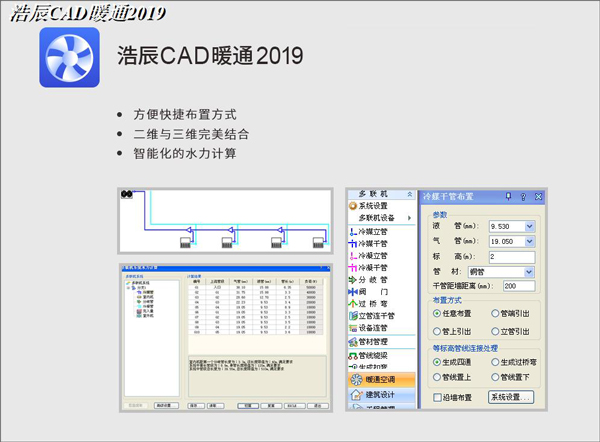Switch to the 暖通空调 panel tab
This screenshot has width=600, height=442.
coord(382,380)
